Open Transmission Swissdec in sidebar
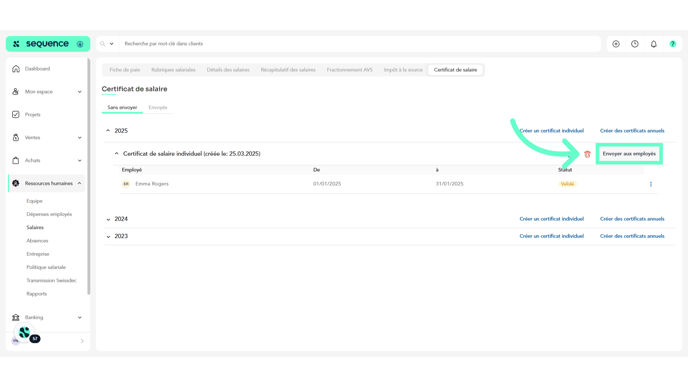The height and width of the screenshot is (387, 688). tap(51, 280)
